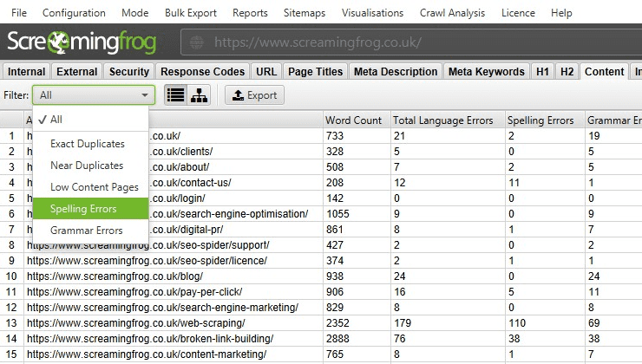Open the Sitemaps menu

[x=305, y=13]
